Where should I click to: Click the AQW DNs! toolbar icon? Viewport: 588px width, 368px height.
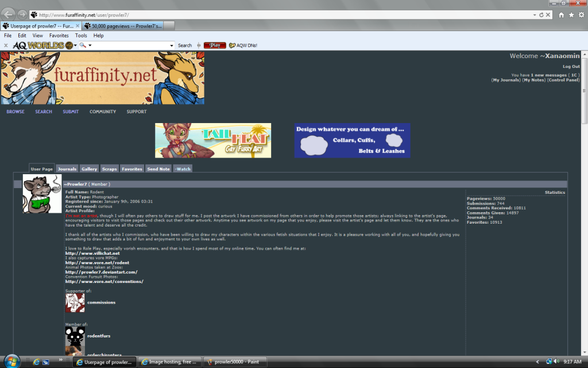click(243, 45)
